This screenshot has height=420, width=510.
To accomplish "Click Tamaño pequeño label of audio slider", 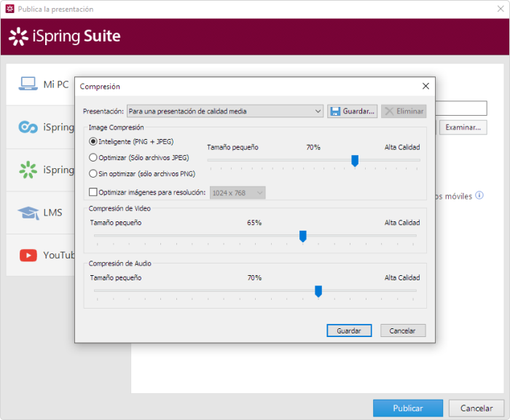I will pos(116,278).
